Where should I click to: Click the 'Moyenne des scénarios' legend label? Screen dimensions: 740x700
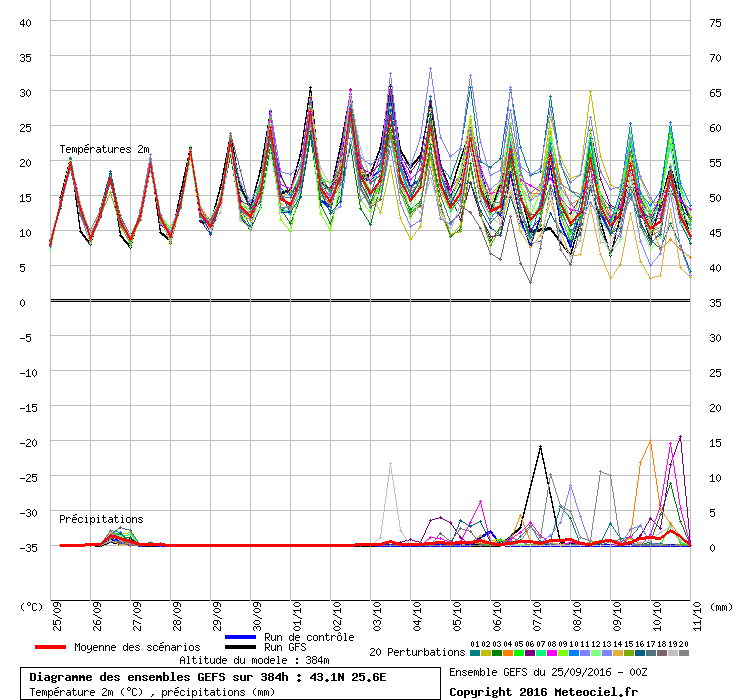[x=137, y=647]
